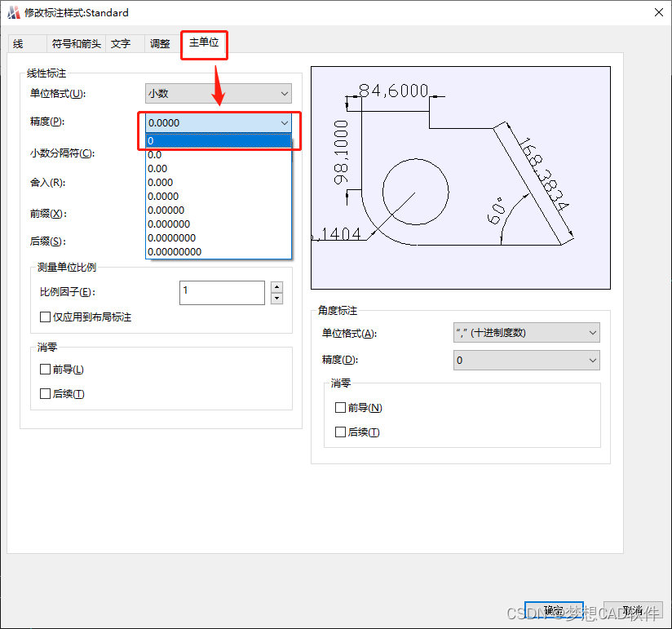Choose precision 0.000 from the list
The width and height of the screenshot is (672, 629).
pyautogui.click(x=218, y=183)
